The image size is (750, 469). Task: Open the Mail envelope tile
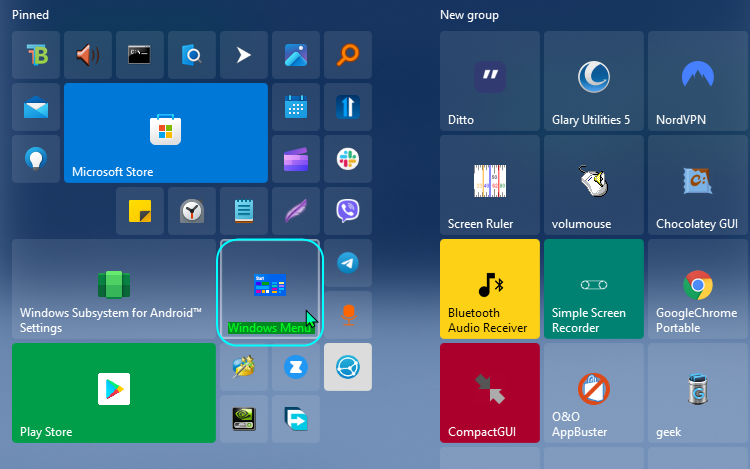[x=36, y=107]
